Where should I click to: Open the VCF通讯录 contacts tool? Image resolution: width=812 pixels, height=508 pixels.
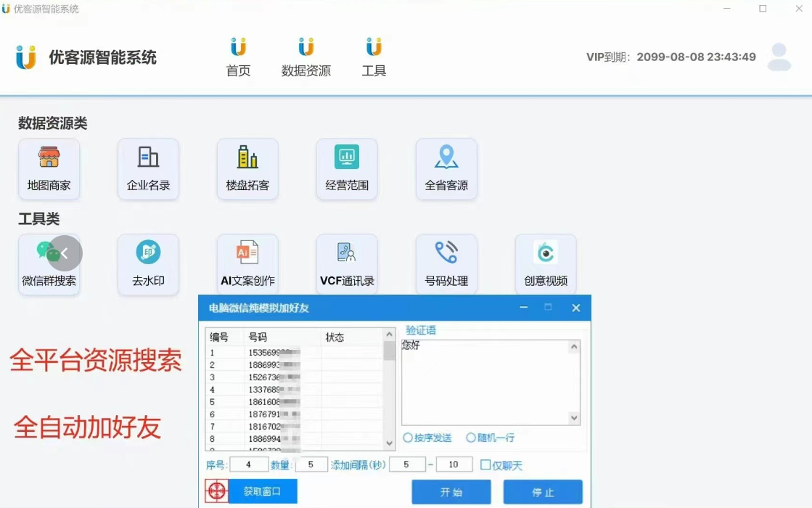(x=347, y=264)
